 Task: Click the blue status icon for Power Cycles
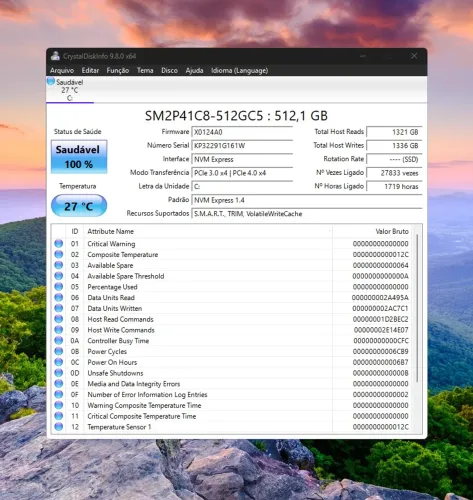click(59, 351)
